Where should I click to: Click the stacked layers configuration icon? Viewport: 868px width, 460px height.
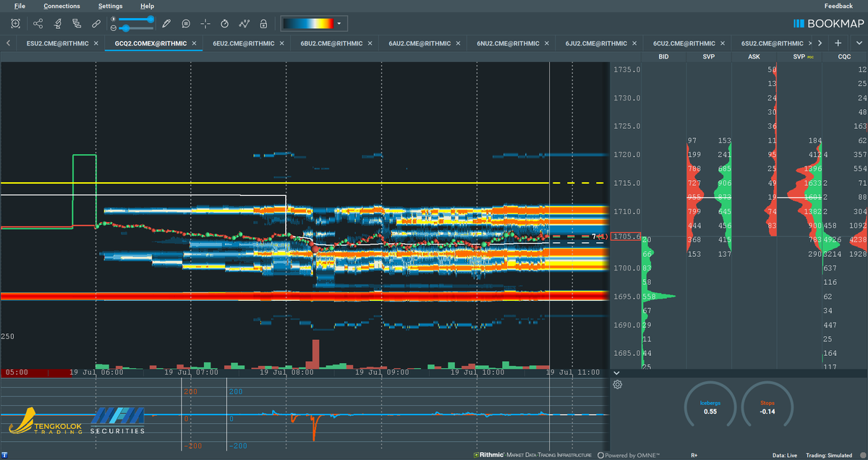click(x=77, y=24)
